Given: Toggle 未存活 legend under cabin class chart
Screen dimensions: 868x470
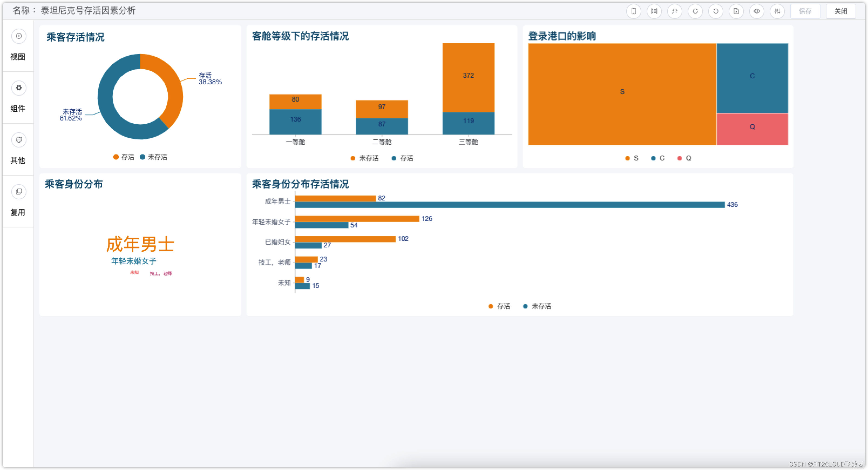Looking at the screenshot, I should pyautogui.click(x=365, y=159).
